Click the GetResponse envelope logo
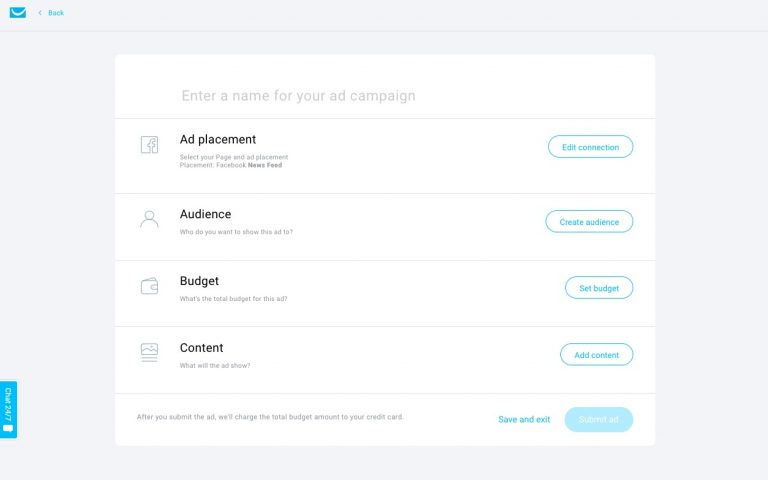The height and width of the screenshot is (480, 768). click(18, 12)
